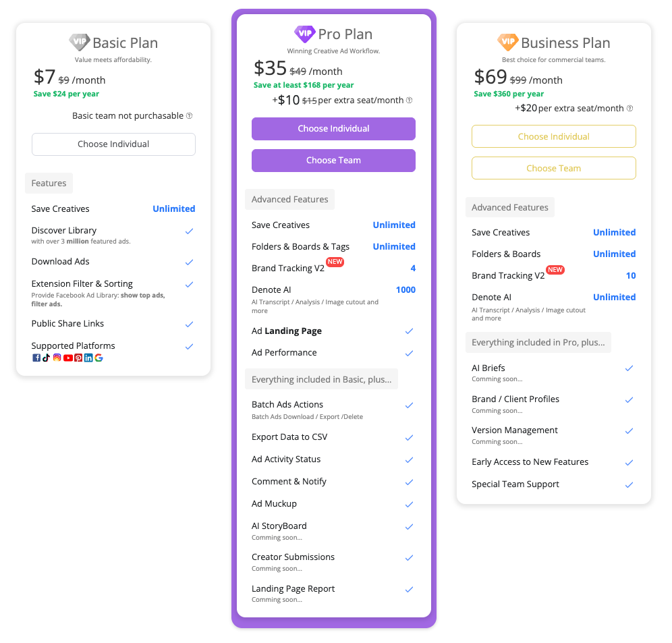Image resolution: width=672 pixels, height=643 pixels.
Task: Click the Facebook platform icon
Action: click(36, 358)
